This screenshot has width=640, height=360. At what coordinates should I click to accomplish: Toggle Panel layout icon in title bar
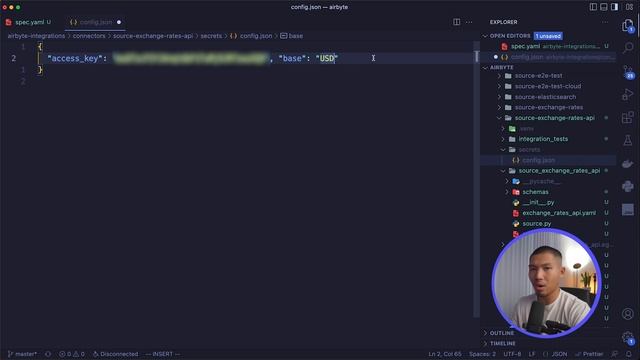(x=604, y=7)
